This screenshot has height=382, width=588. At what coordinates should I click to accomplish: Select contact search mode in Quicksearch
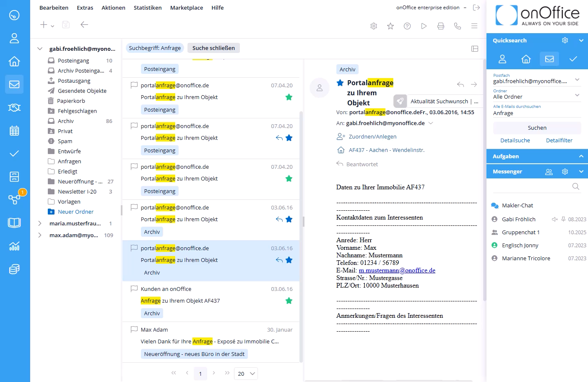click(502, 59)
